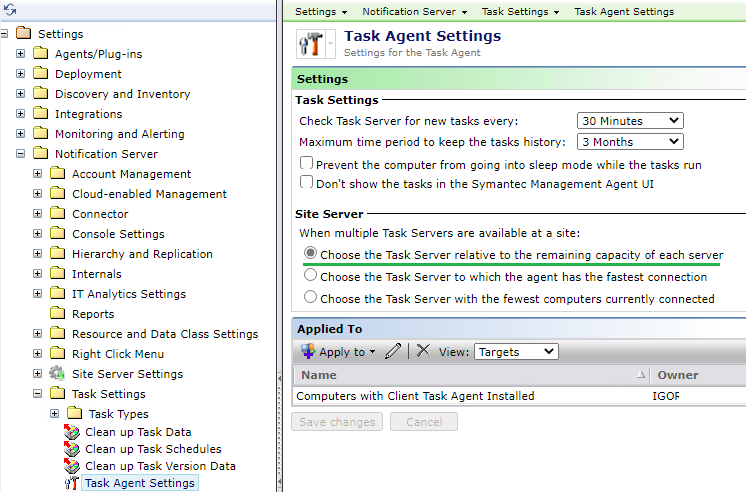Click the Save changes button
746x493 pixels.
click(x=337, y=422)
